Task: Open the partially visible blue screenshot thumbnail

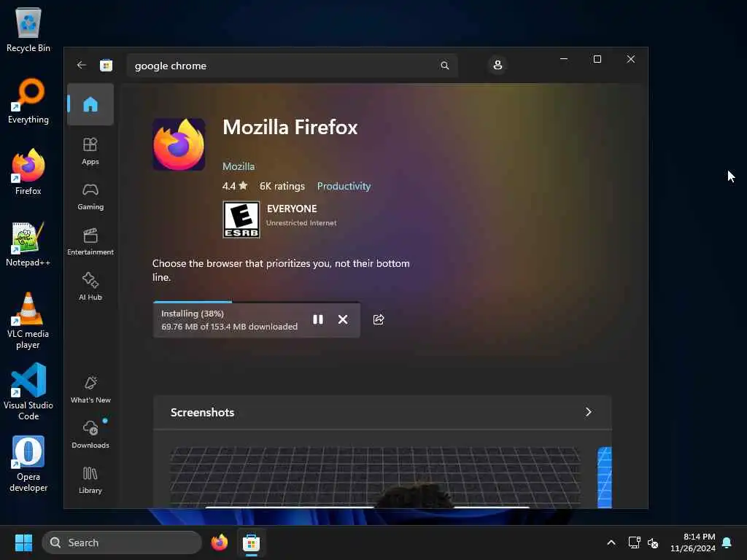Action: tap(605, 478)
